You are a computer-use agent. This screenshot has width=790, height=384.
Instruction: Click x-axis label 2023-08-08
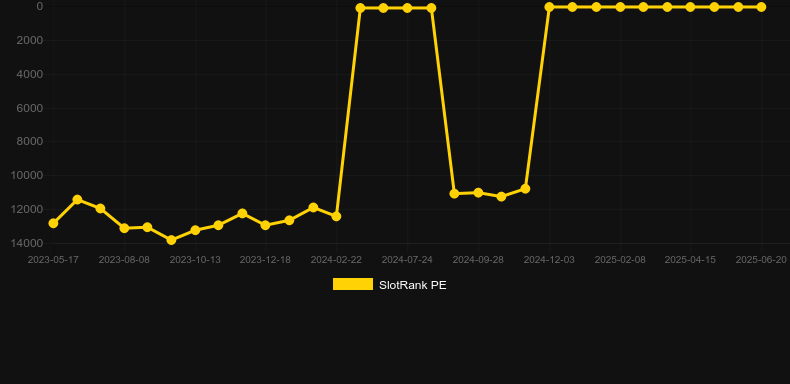click(124, 260)
